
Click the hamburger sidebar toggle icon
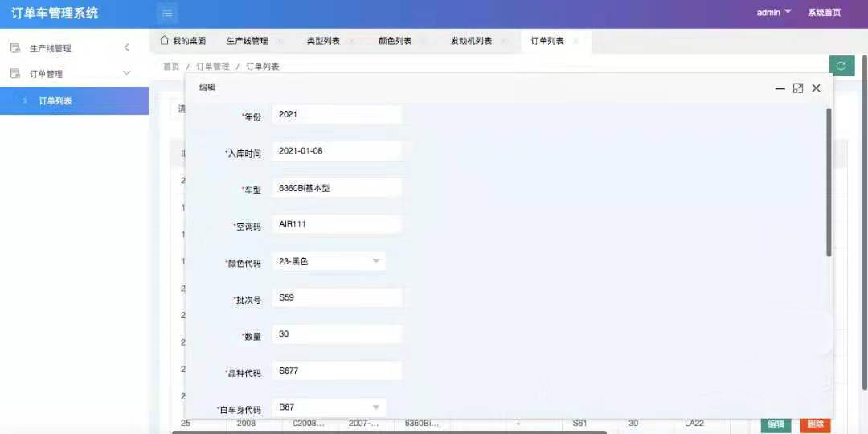166,13
